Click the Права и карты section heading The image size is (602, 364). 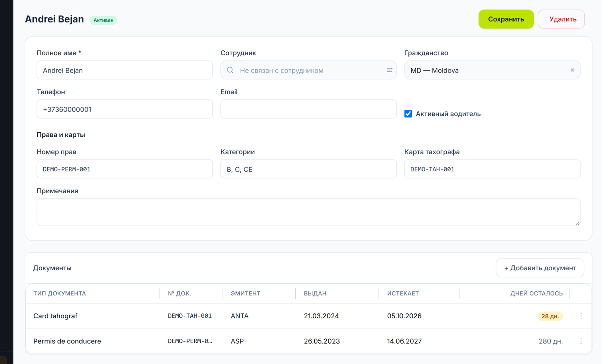tap(61, 135)
